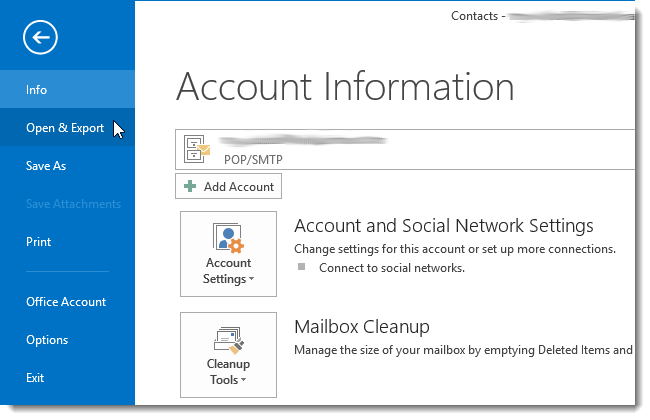Viewport: 650px width, 420px height.
Task: Click the Cleanup Tools broom icon
Action: pos(229,341)
